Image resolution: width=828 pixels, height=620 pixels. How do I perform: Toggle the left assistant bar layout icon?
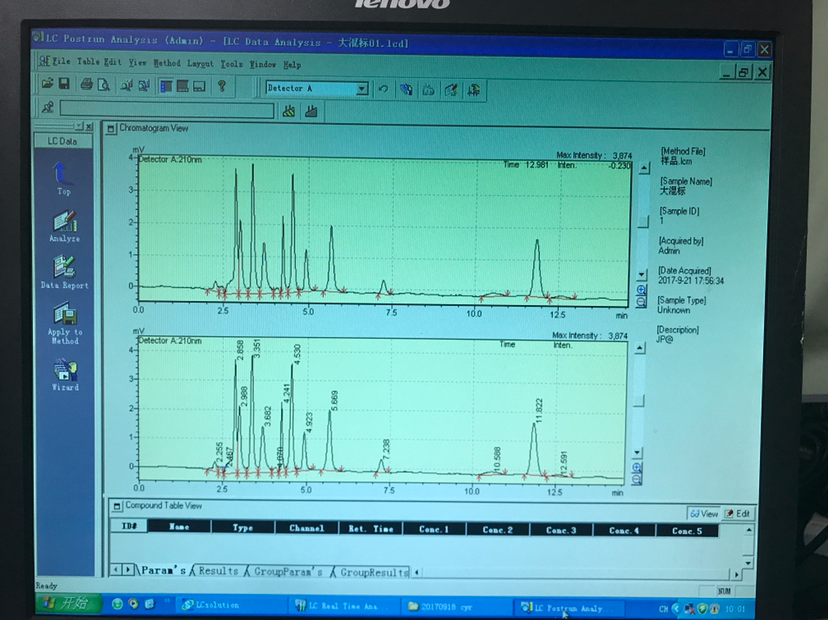click(166, 86)
